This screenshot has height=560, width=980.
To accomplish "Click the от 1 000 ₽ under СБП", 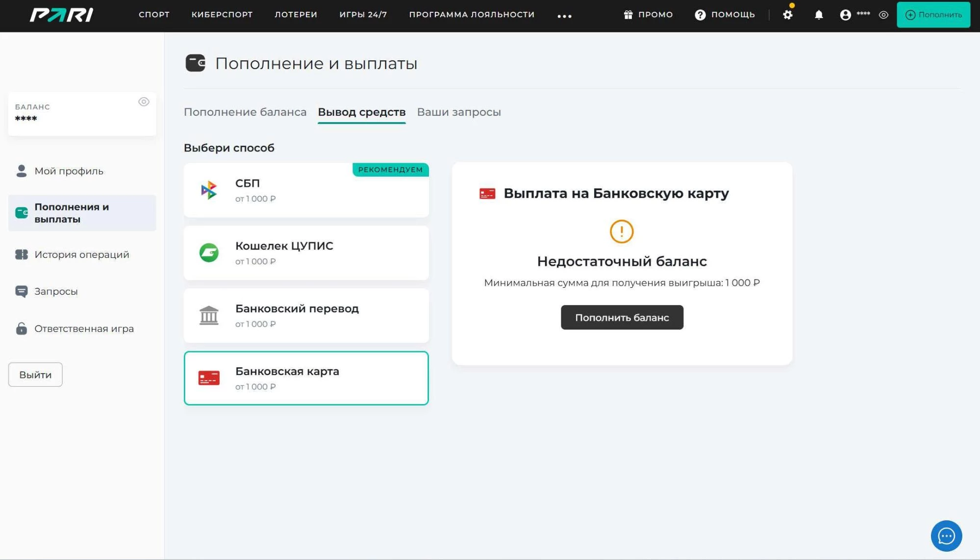I will coord(255,199).
